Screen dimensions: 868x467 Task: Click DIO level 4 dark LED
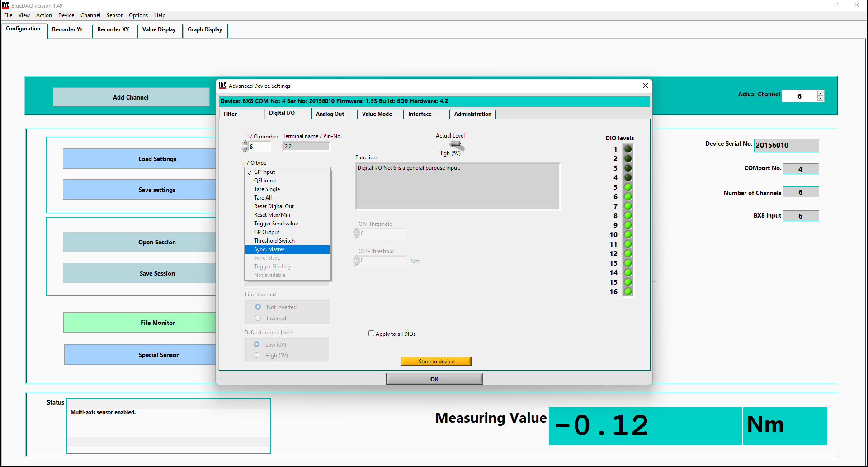[628, 177]
